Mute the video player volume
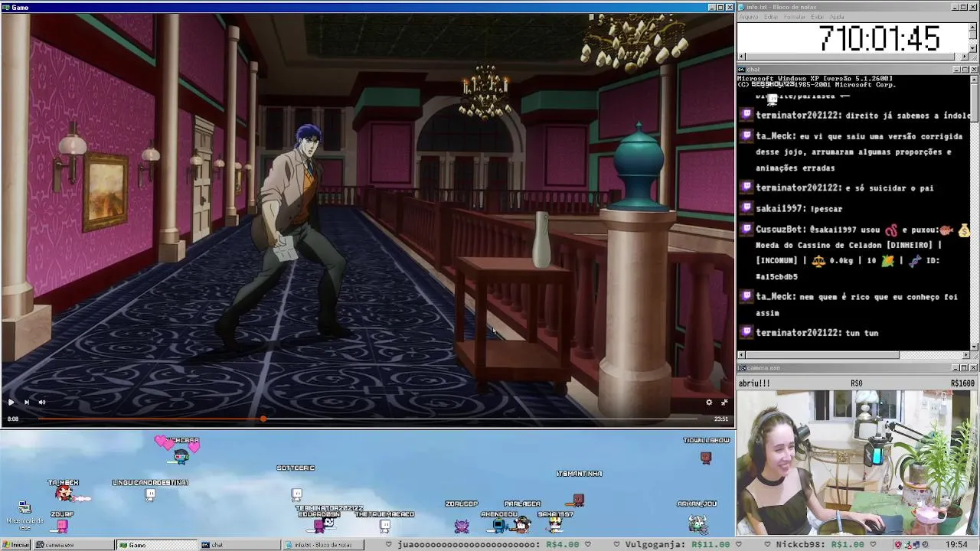The height and width of the screenshot is (551, 980). coord(42,402)
